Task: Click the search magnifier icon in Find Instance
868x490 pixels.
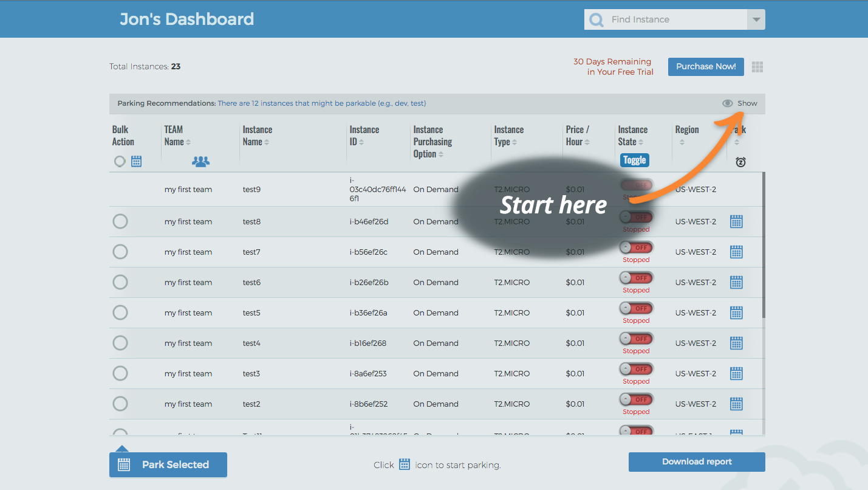Action: click(596, 19)
